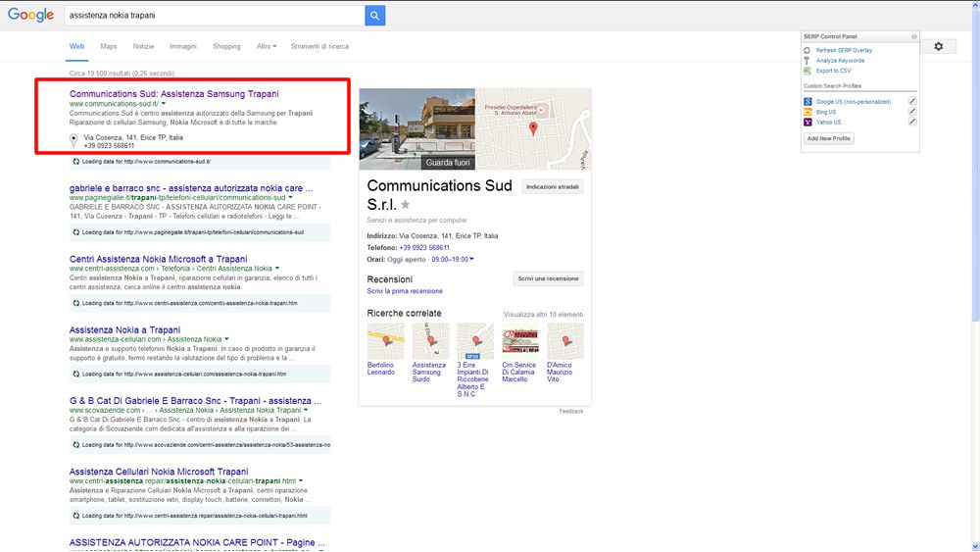Open the Google logo homepage link
This screenshot has width=980, height=552.
[x=30, y=15]
